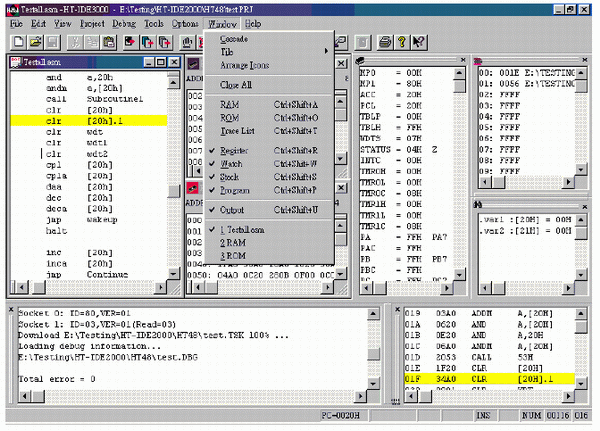600x431 pixels.
Task: Click down arrow of register panel scrollbar
Action: coord(459,274)
